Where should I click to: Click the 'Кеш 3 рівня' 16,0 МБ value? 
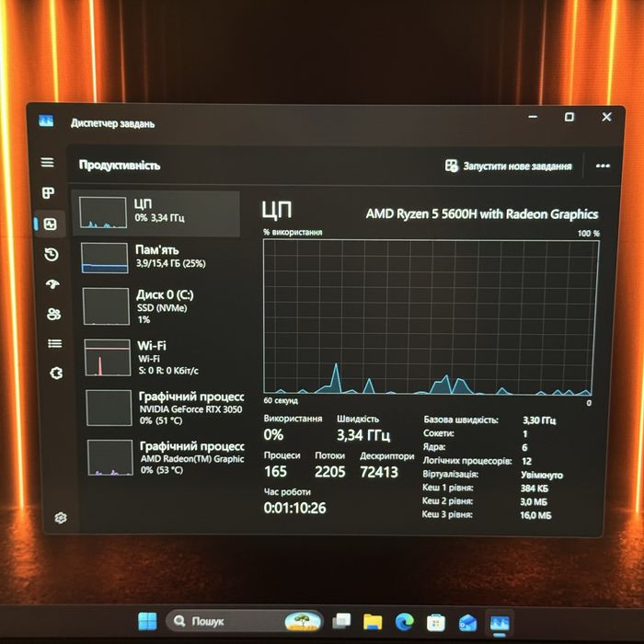[x=535, y=515]
